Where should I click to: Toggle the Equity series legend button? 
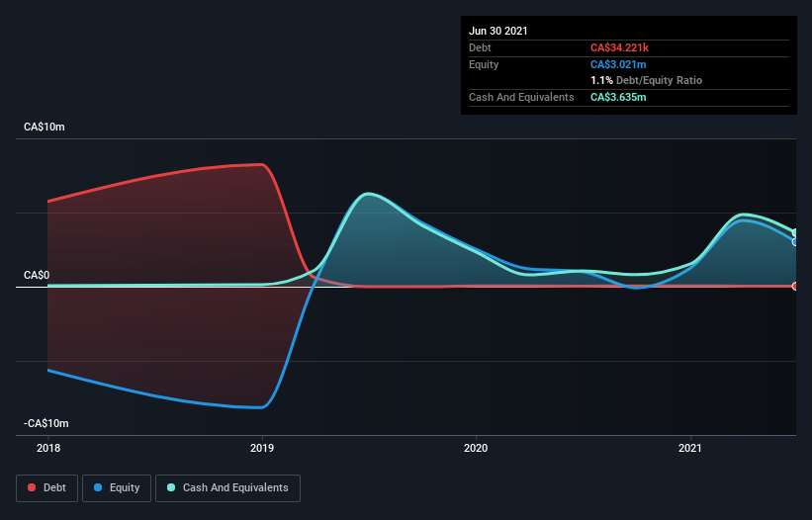[x=117, y=488]
